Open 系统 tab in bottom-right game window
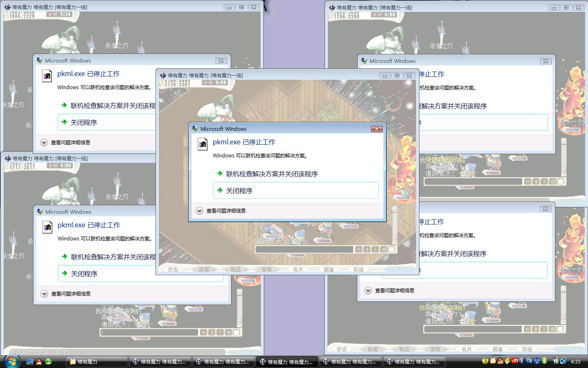The height and width of the screenshot is (368, 588). pyautogui.click(x=527, y=349)
